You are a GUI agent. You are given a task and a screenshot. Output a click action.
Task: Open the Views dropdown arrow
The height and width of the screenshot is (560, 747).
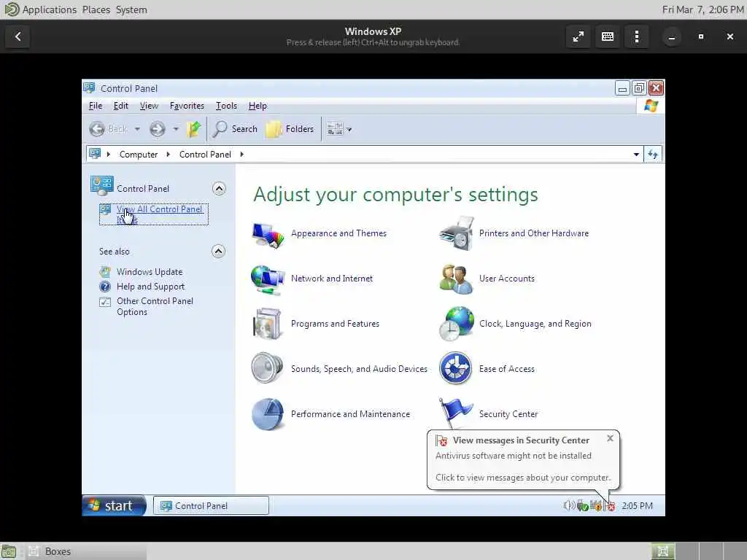click(x=349, y=130)
